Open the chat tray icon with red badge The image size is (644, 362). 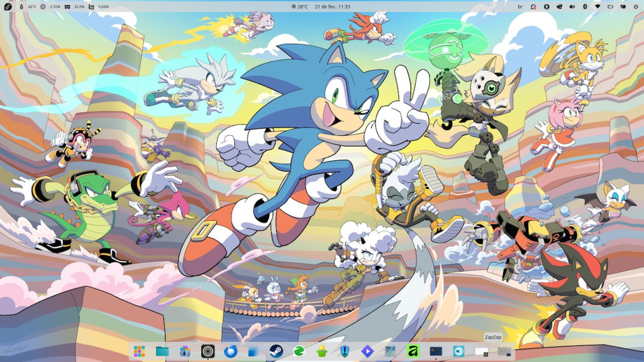click(x=533, y=6)
